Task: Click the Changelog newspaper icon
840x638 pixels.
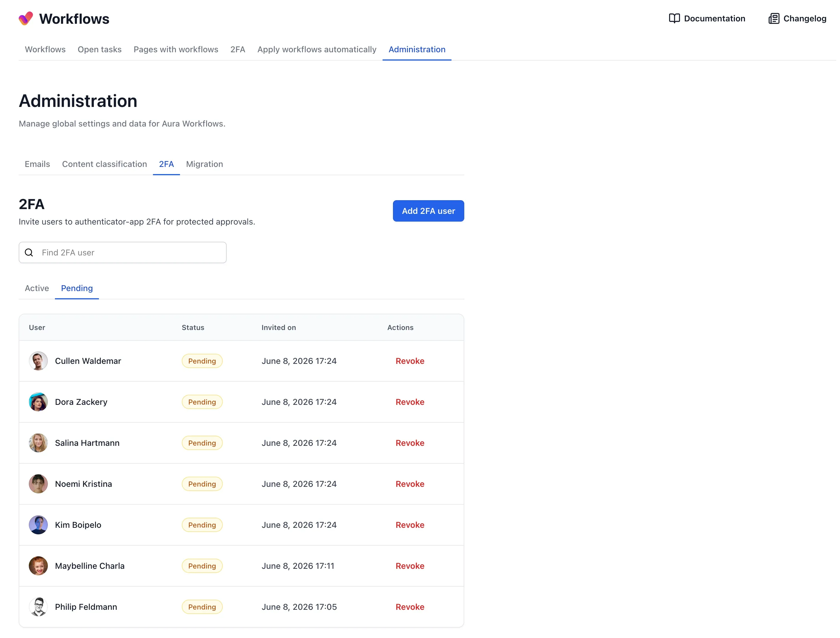Action: point(773,19)
